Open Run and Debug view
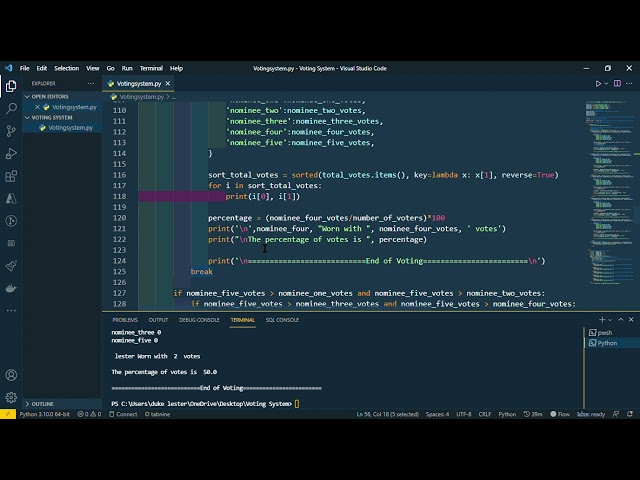This screenshot has height=480, width=640. [x=11, y=153]
